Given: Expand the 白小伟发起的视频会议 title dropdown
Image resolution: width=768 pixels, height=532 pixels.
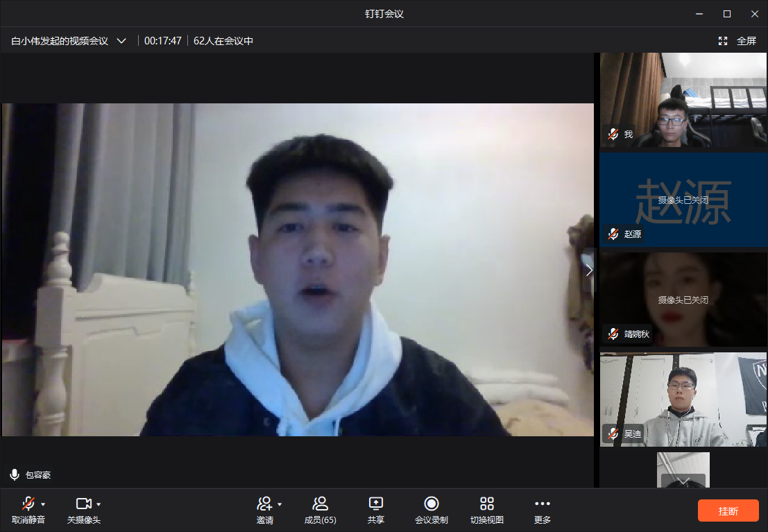Looking at the screenshot, I should click(x=121, y=41).
